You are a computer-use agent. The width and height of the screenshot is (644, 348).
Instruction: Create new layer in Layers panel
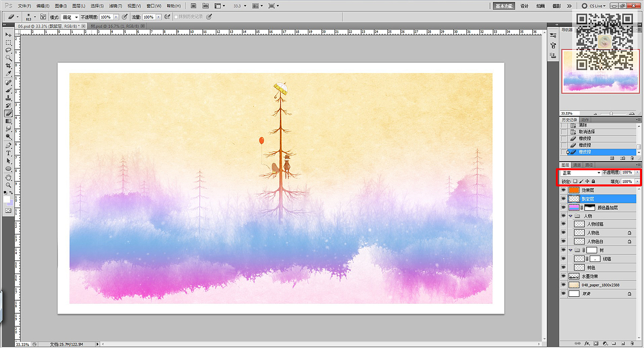point(623,343)
